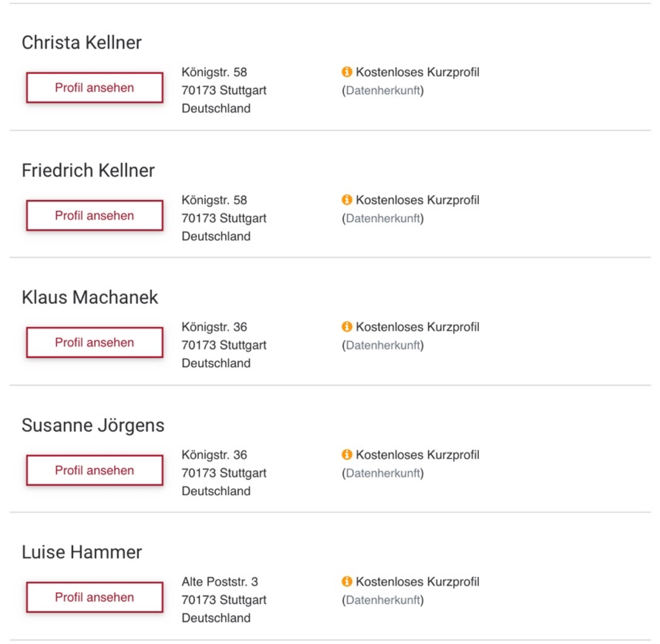Click orange info icon for Luise Hammer
Screen dimensions: 660x644
pos(347,581)
